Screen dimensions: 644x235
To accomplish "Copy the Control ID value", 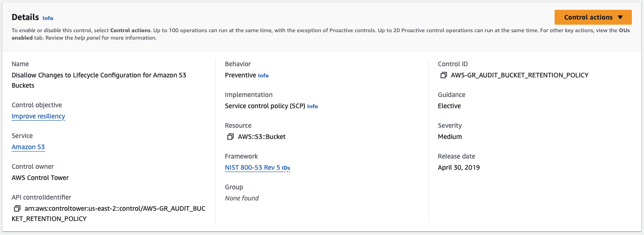I will (443, 75).
